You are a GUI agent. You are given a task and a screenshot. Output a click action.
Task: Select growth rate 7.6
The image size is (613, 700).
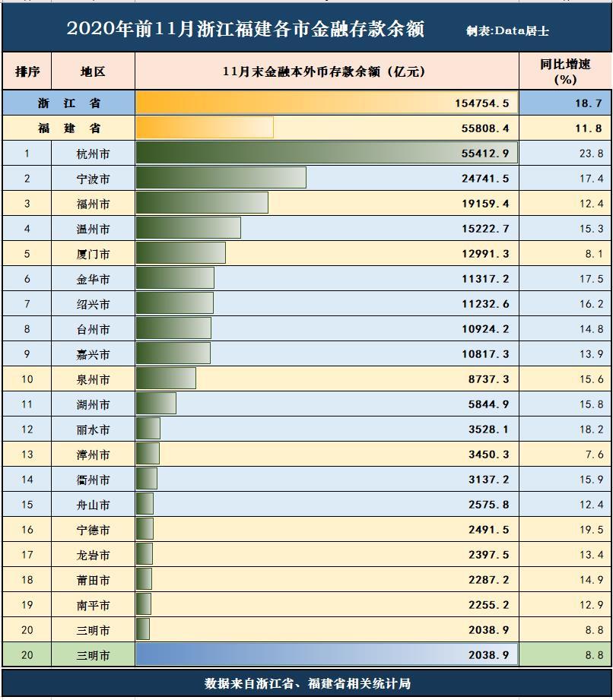tap(594, 454)
